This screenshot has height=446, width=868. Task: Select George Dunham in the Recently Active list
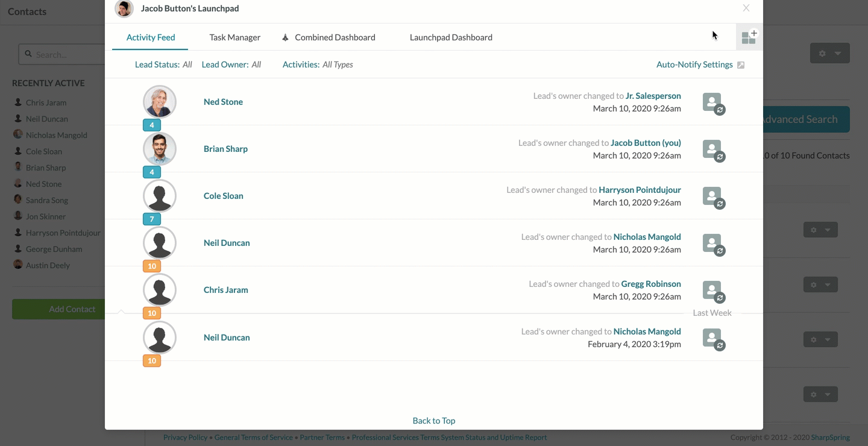pyautogui.click(x=54, y=249)
